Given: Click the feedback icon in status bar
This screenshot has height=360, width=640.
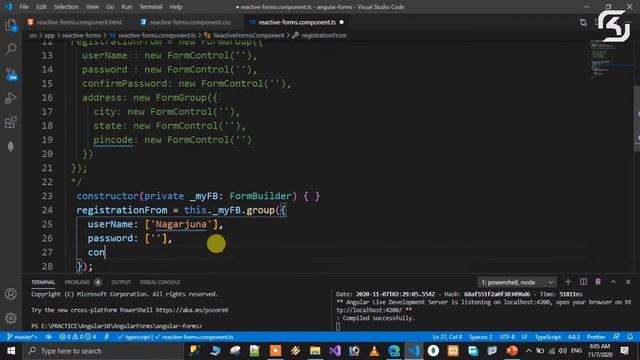Looking at the screenshot, I should tap(616, 337).
